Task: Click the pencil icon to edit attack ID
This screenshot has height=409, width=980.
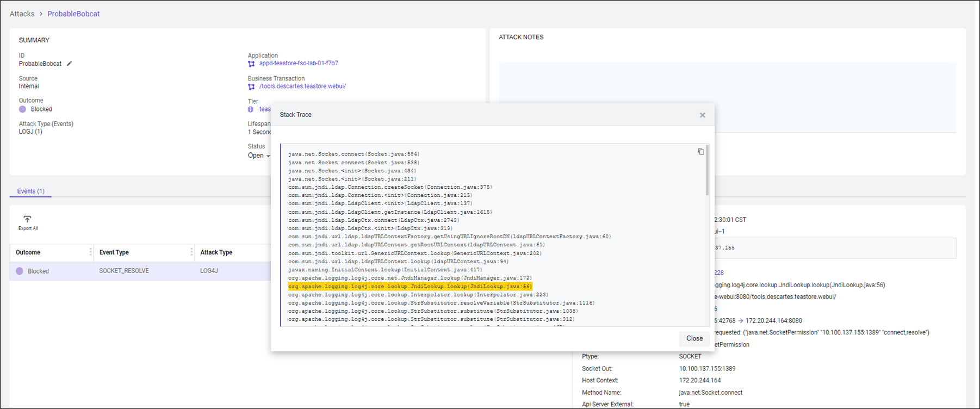Action: [69, 64]
